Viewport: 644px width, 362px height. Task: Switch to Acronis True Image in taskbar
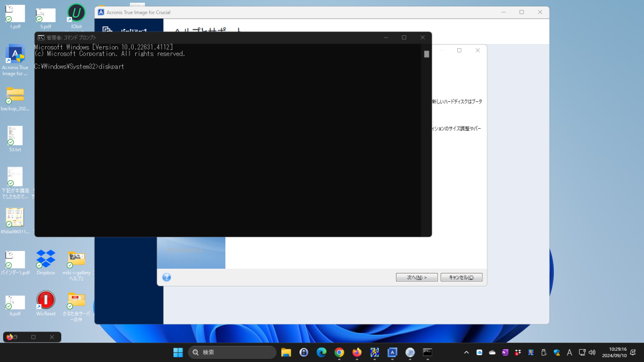[x=392, y=352]
